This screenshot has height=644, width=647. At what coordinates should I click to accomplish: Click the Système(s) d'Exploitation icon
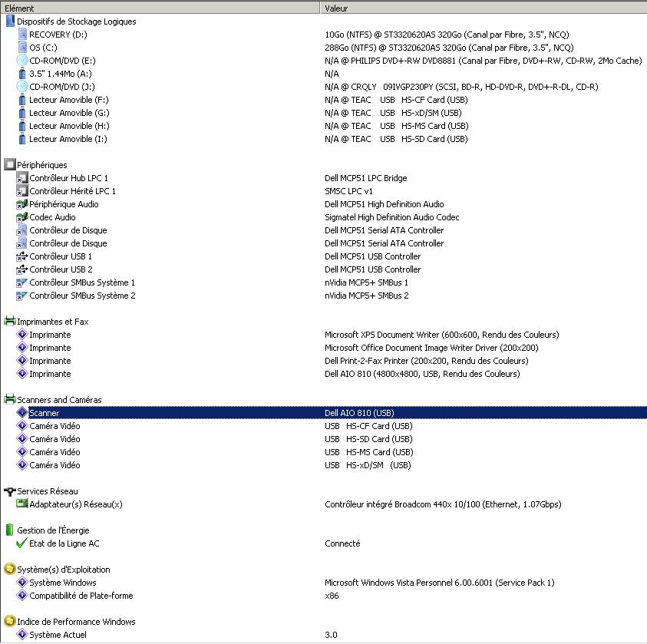[x=10, y=569]
